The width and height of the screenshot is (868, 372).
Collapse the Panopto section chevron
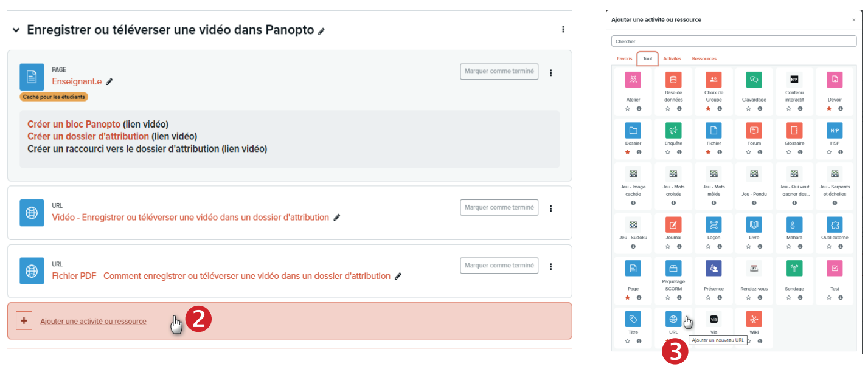pos(16,30)
